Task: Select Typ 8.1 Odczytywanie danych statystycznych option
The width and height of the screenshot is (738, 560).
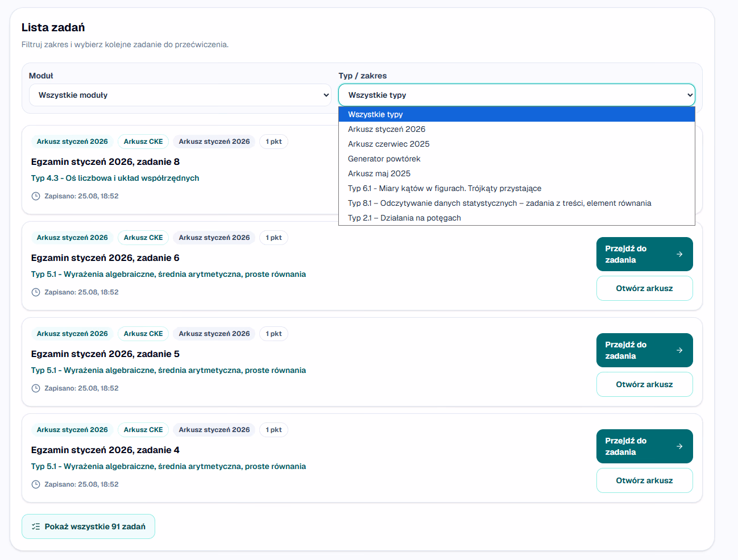Action: coord(516,203)
